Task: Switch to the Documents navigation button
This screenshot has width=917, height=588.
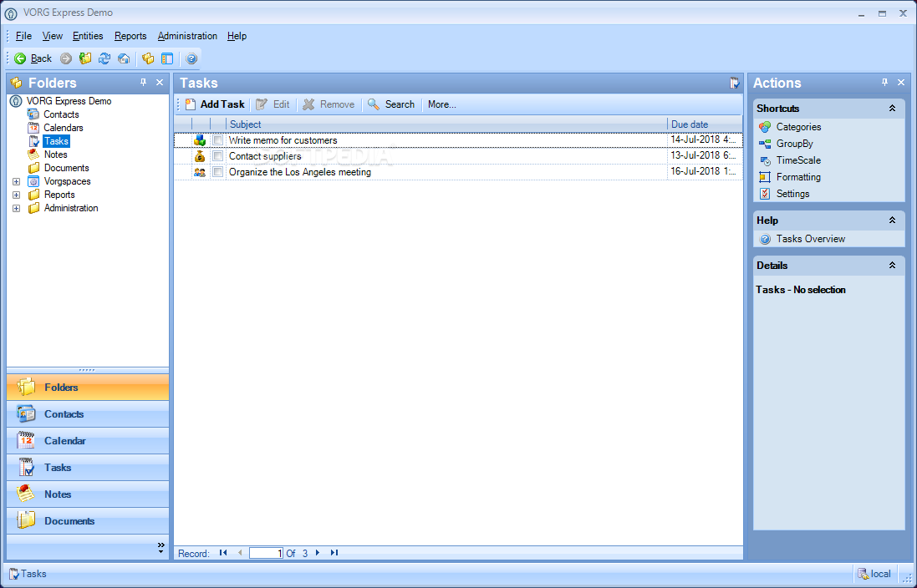Action: (x=88, y=521)
